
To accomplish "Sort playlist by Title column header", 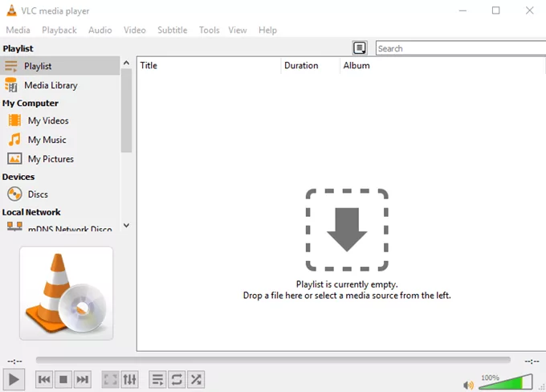I will pos(209,66).
